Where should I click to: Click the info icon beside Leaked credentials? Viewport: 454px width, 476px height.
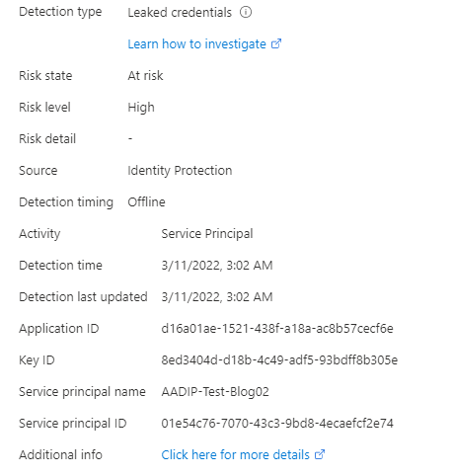(x=246, y=12)
